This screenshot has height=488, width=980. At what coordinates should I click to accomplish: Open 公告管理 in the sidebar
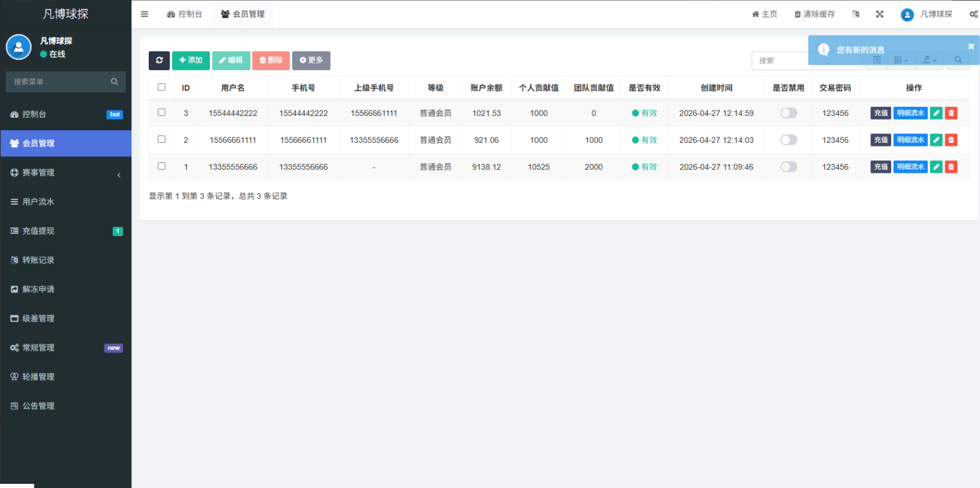tap(66, 406)
